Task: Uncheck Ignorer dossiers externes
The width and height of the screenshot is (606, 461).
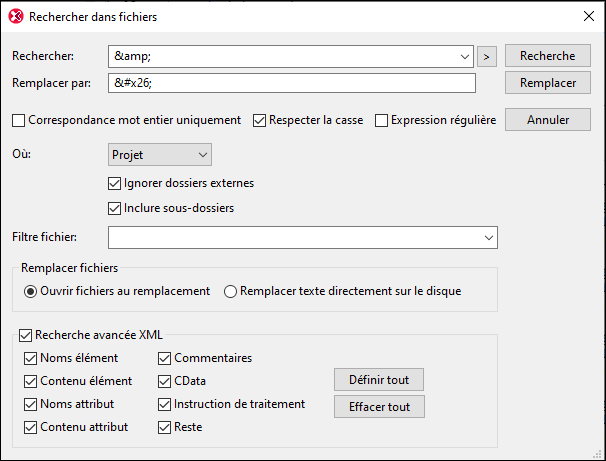Action: 114,183
